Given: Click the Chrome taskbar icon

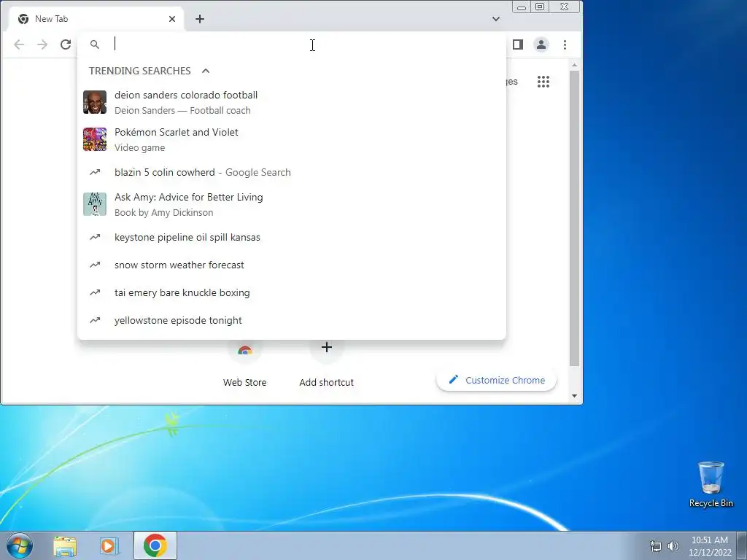Looking at the screenshot, I should [155, 545].
